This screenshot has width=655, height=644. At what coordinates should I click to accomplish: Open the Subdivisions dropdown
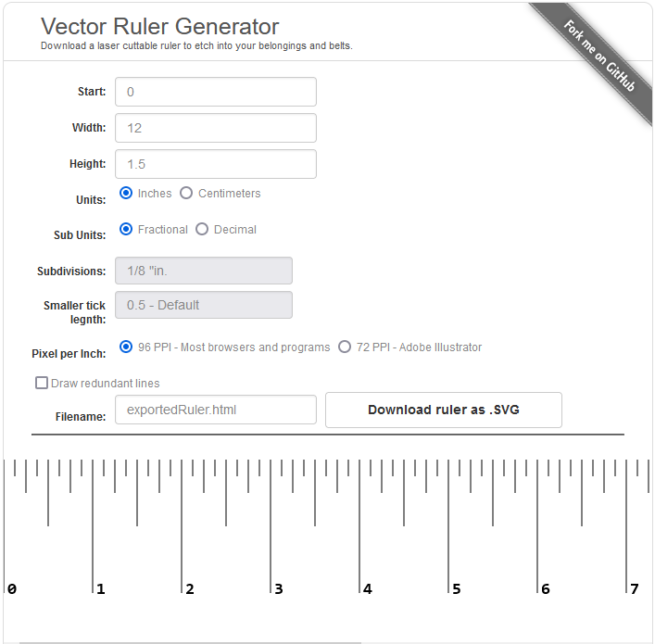[203, 271]
